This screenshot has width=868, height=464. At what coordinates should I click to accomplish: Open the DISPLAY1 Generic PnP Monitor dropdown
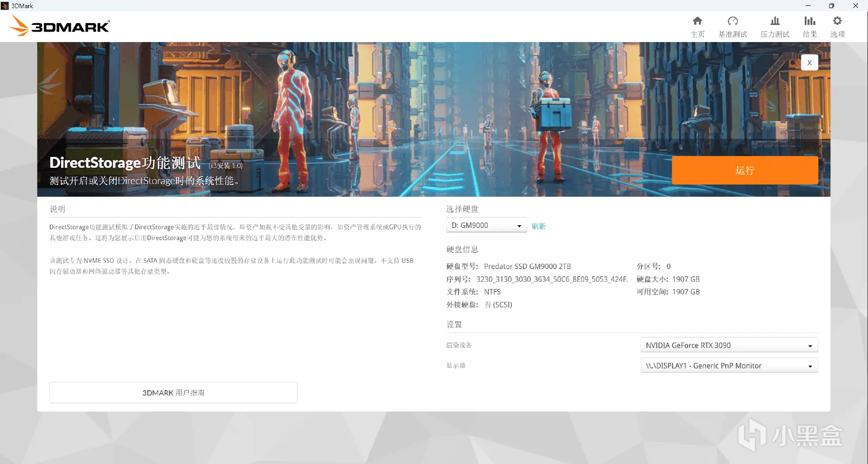click(729, 365)
